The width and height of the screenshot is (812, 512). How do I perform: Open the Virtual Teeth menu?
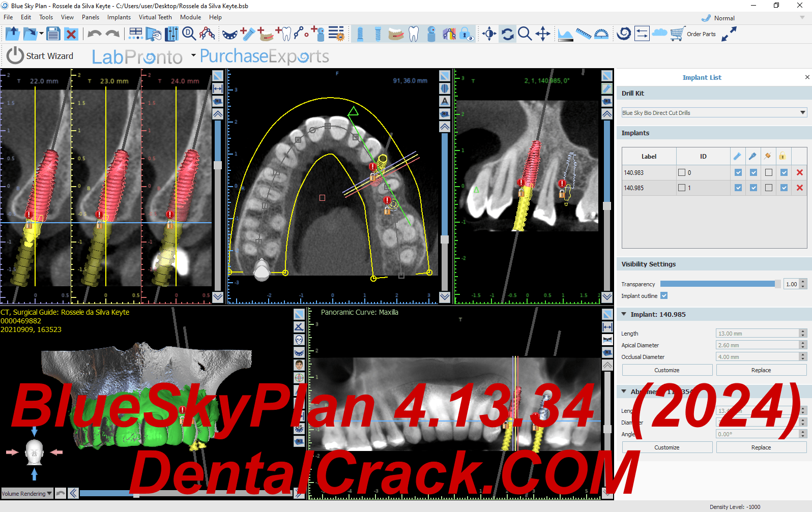(x=155, y=17)
